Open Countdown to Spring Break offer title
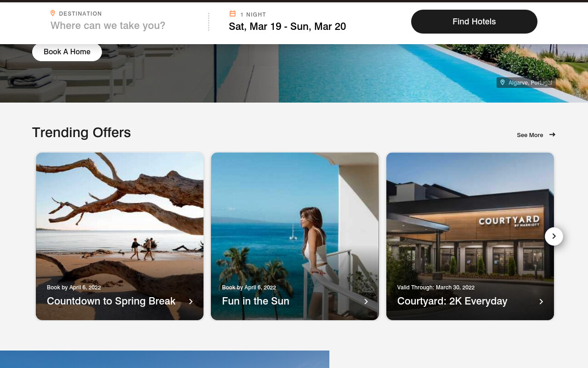This screenshot has width=588, height=368. (x=111, y=301)
